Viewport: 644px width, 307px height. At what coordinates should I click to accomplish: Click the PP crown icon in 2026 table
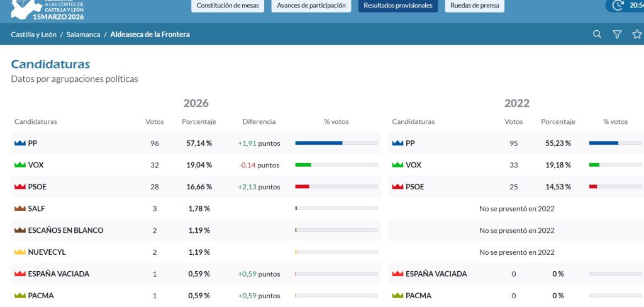pos(19,143)
